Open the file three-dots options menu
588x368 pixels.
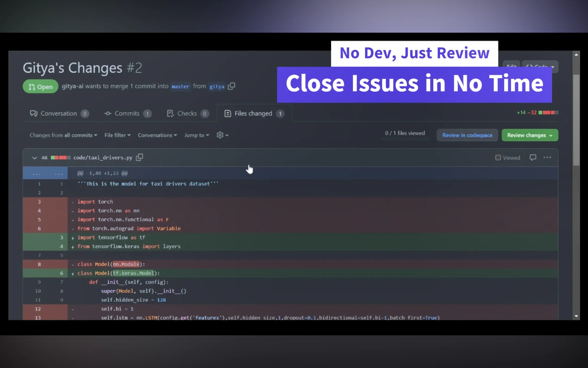547,158
